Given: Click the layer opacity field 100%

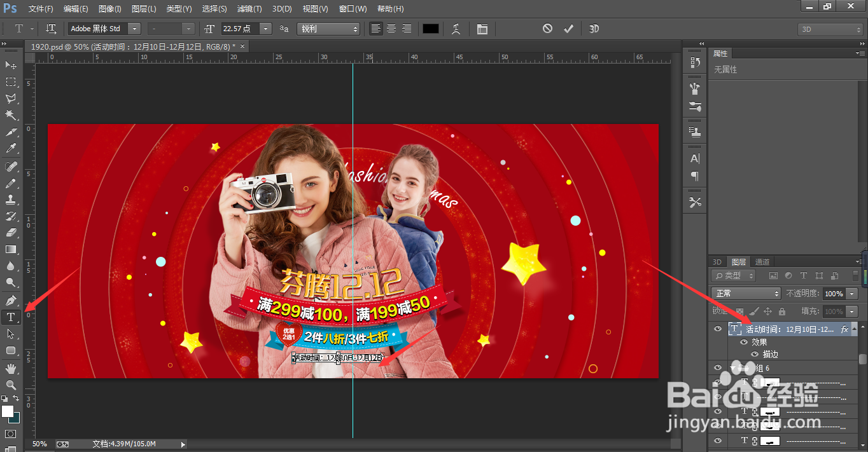Looking at the screenshot, I should pos(833,294).
